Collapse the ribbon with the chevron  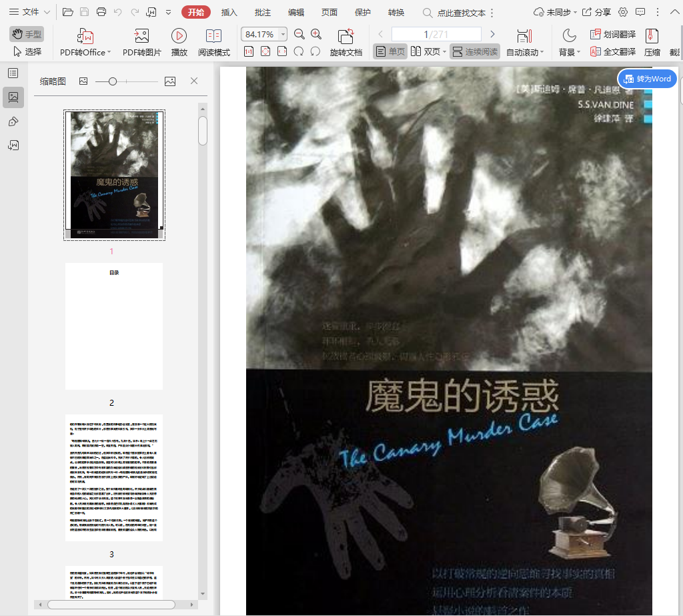click(674, 12)
